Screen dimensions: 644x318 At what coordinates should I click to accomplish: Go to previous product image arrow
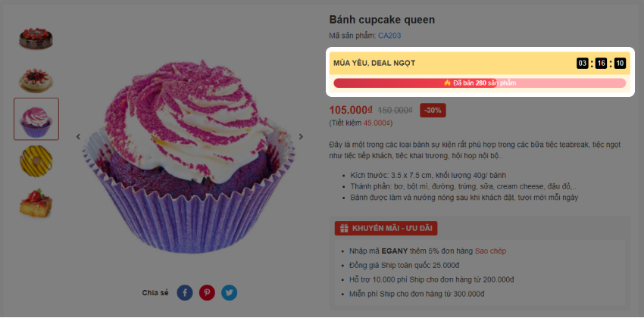[78, 137]
